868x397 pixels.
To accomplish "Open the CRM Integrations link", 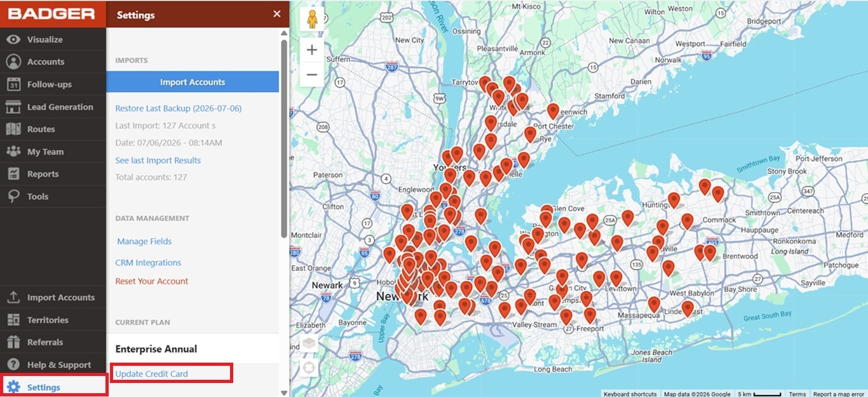I will (148, 262).
